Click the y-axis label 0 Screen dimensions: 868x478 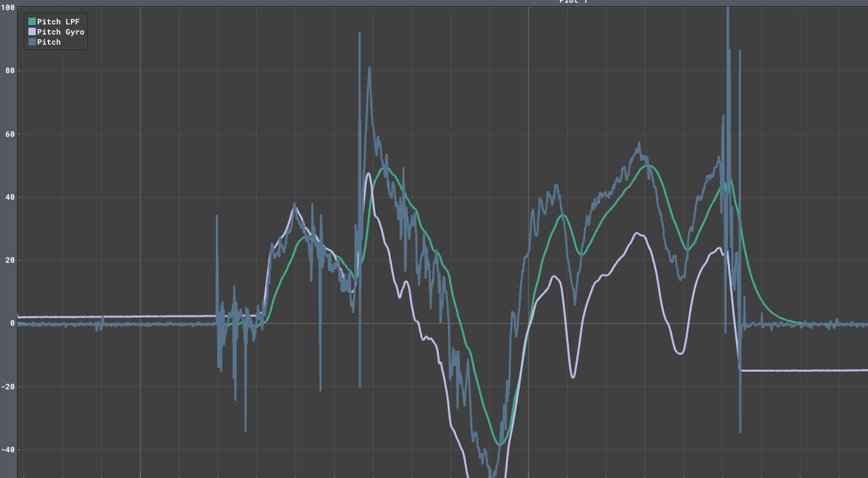pos(12,324)
